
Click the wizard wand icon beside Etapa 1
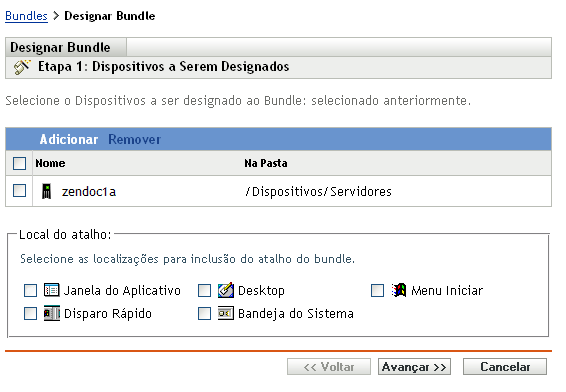(22, 67)
